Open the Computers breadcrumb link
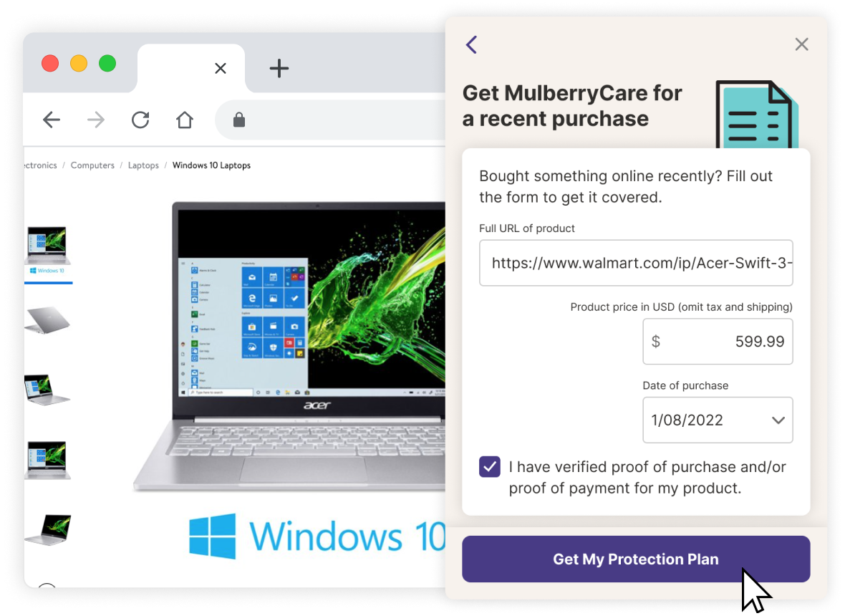Screen dimensions: 845x616 (x=92, y=165)
